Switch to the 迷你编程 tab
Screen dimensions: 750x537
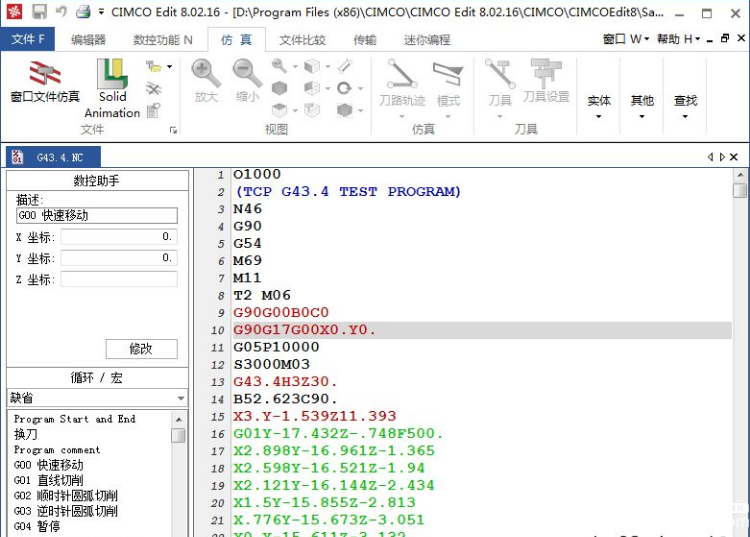click(x=427, y=40)
